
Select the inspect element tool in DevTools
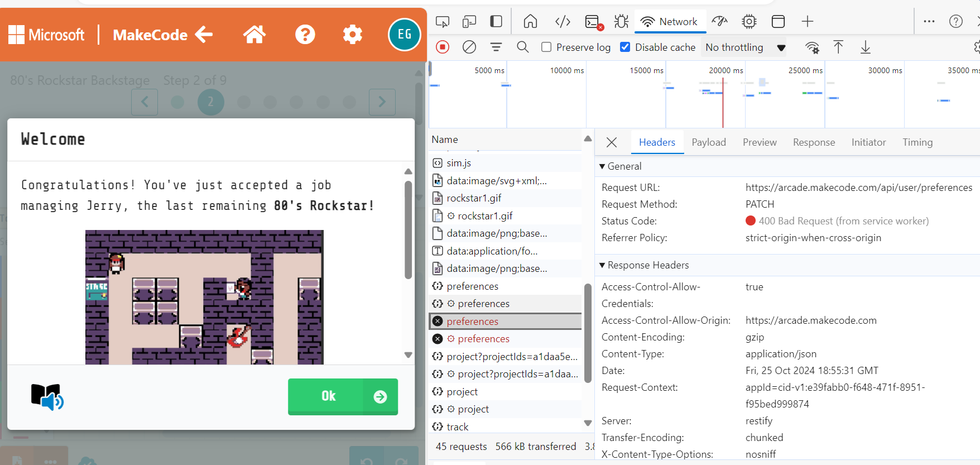(x=443, y=22)
